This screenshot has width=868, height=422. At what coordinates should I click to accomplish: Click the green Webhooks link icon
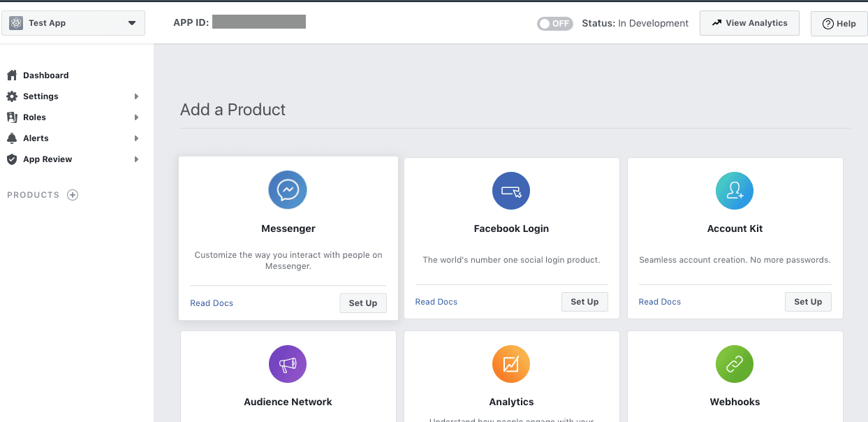(x=735, y=364)
